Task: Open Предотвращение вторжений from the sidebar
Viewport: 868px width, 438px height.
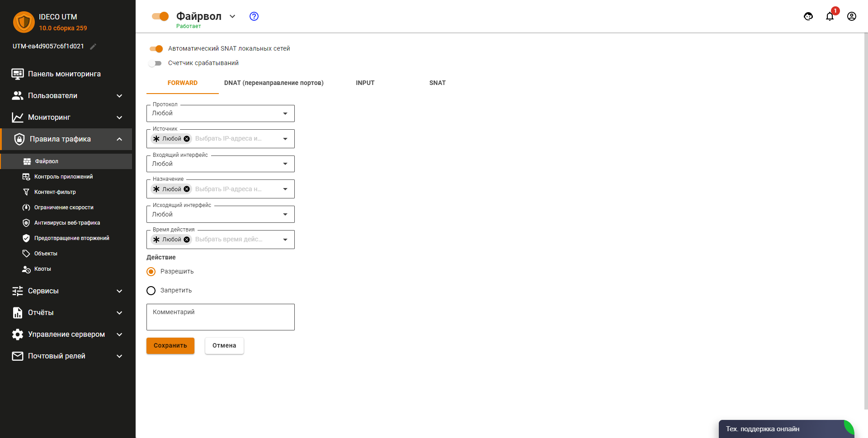Action: (71, 238)
